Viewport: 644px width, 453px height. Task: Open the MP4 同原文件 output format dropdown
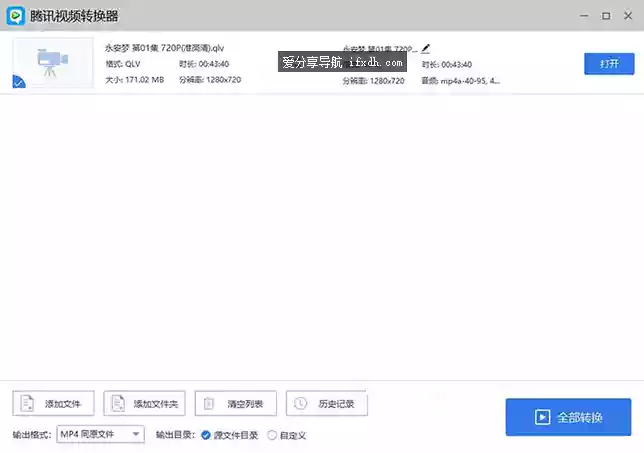(101, 434)
